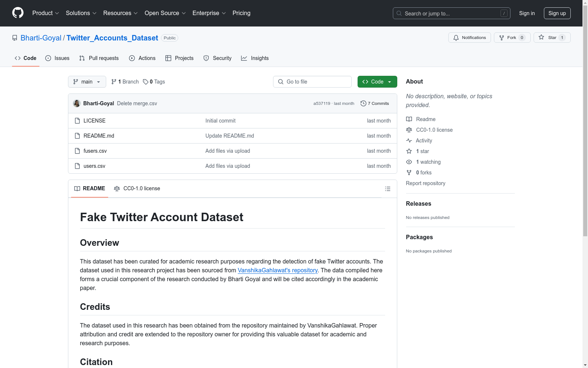
Task: Open the green Code dropdown
Action: pos(377,82)
